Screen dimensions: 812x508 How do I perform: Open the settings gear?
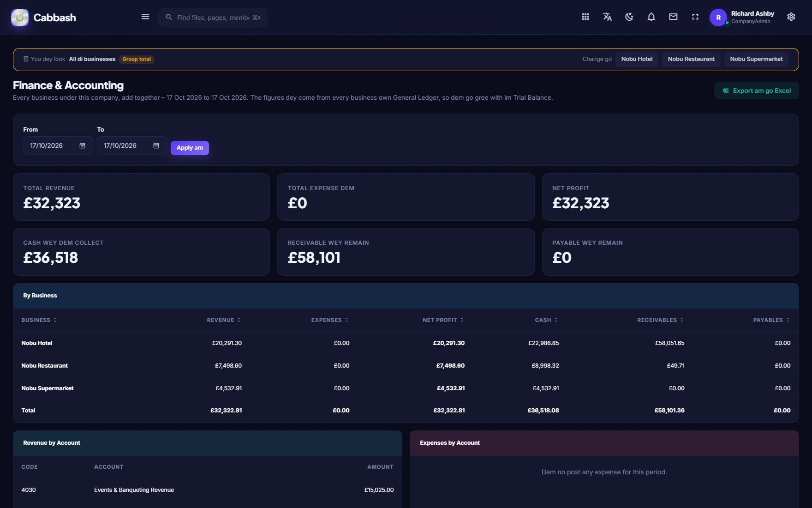pyautogui.click(x=791, y=17)
